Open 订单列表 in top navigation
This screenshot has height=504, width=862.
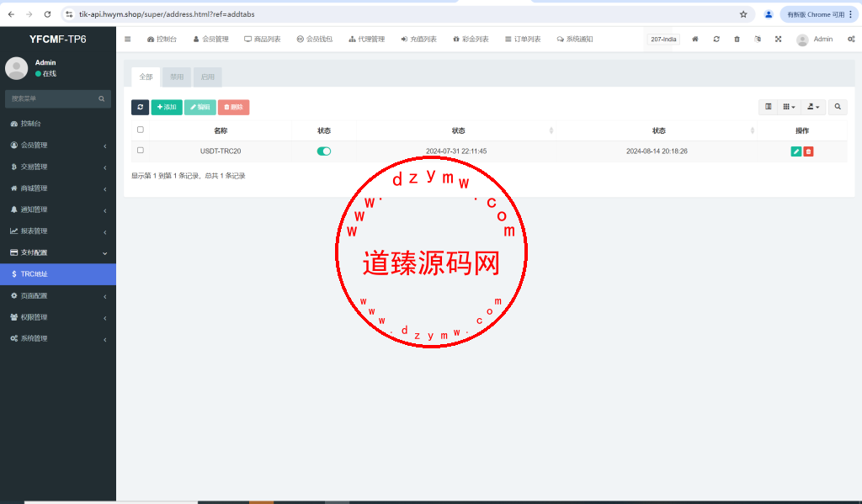523,39
